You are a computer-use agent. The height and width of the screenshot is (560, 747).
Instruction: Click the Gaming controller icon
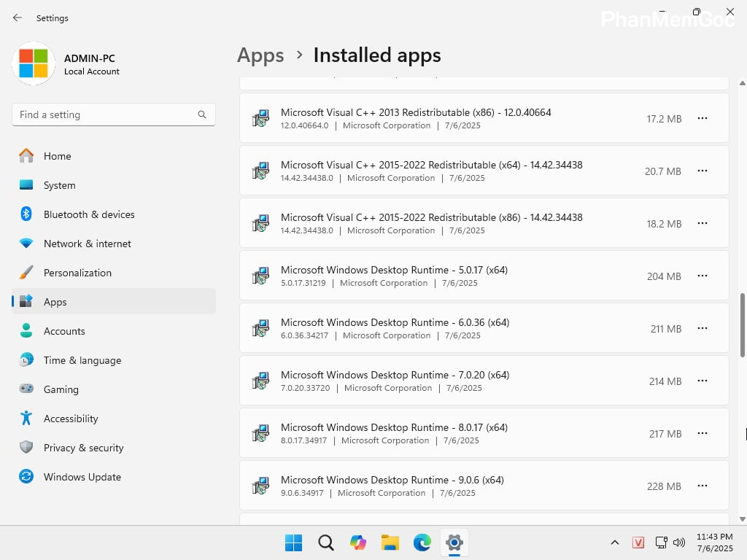click(x=29, y=389)
